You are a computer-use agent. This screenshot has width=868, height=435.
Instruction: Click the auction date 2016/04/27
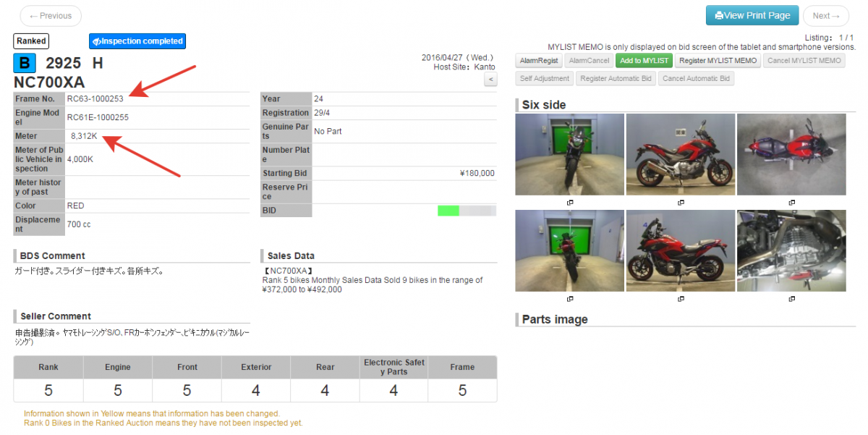443,57
